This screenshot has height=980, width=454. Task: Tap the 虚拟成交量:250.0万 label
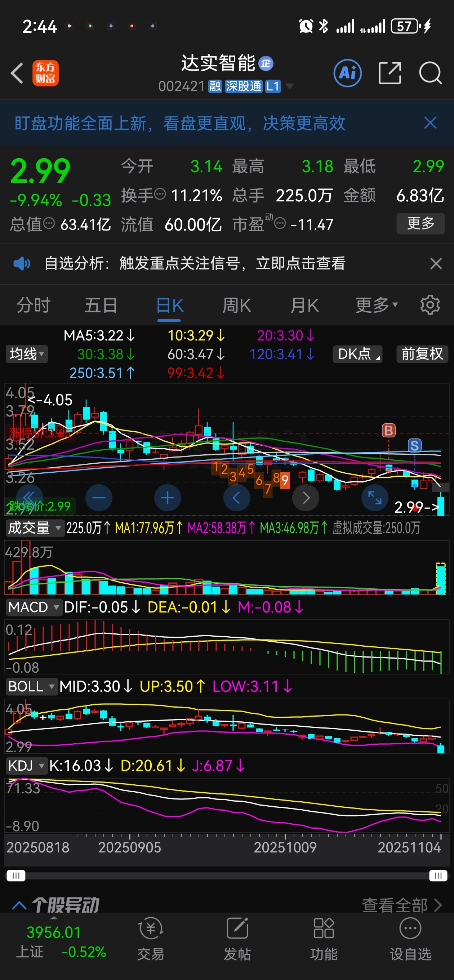376,528
